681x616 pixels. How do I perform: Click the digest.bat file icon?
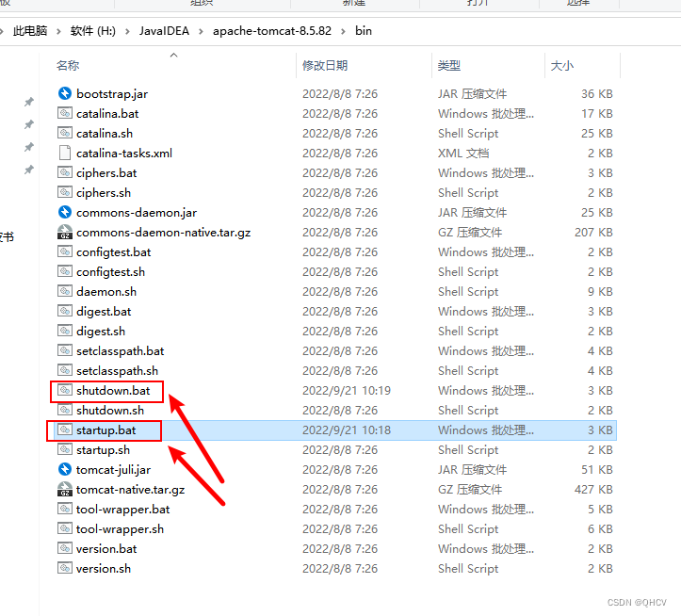(65, 311)
